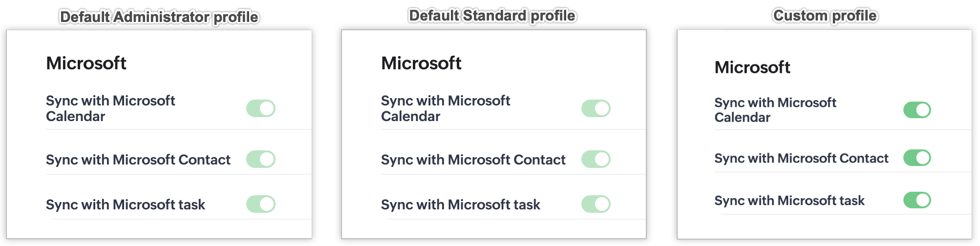Click Administrator panel's Sync with Microsoft task label
Viewport: 980px width, 246px height.
[126, 205]
